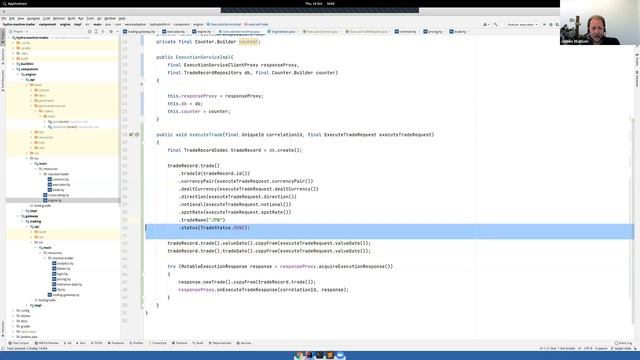Screen dimensions: 640x360
Task: Click the status(TradeStatus.DONE) code line
Action: 214,228
